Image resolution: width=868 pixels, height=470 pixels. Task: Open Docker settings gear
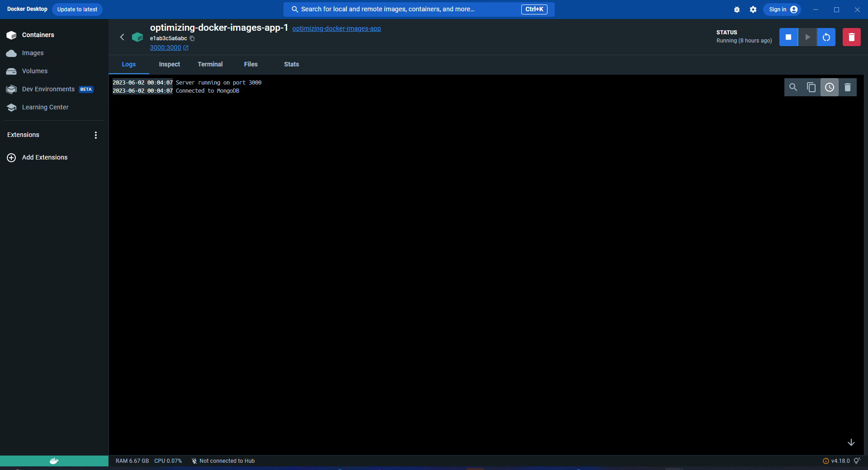[753, 9]
